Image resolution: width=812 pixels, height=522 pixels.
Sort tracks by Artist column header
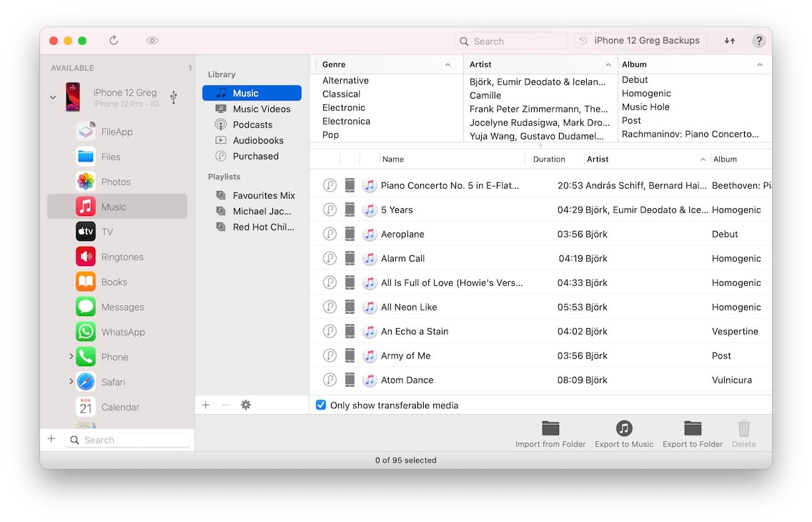tap(646, 159)
